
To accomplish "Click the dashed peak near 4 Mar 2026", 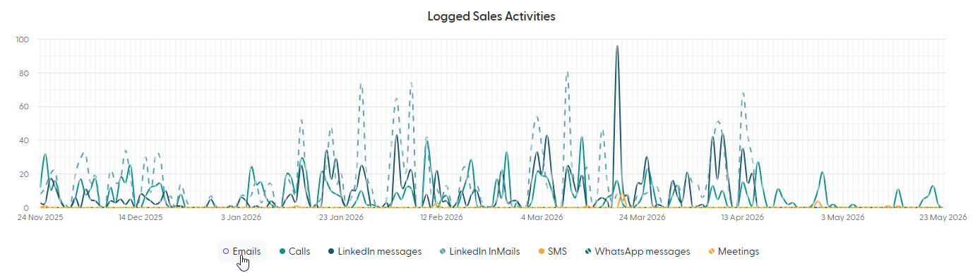I will [567, 73].
